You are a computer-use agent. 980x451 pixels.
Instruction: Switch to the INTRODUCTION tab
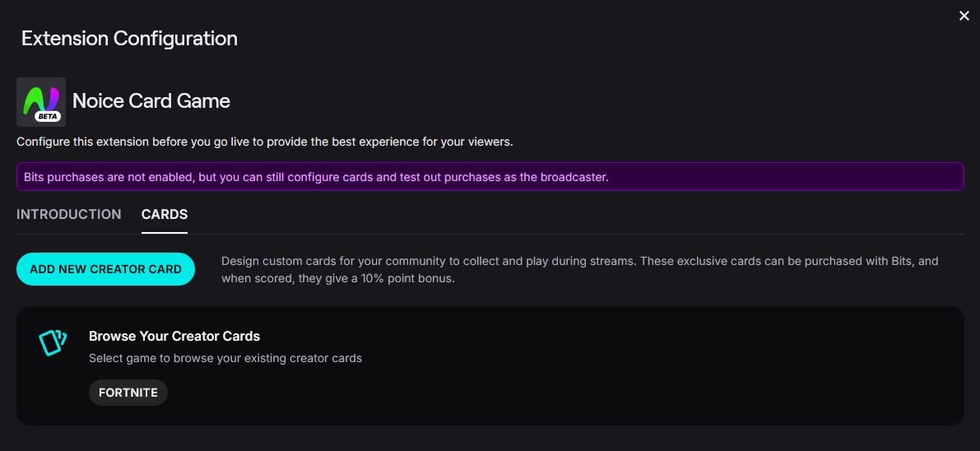(69, 214)
